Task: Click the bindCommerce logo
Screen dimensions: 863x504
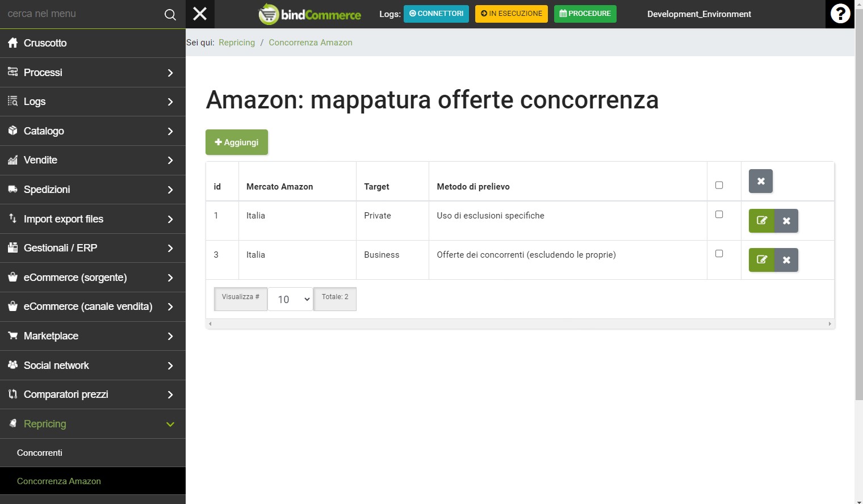Action: 309,14
